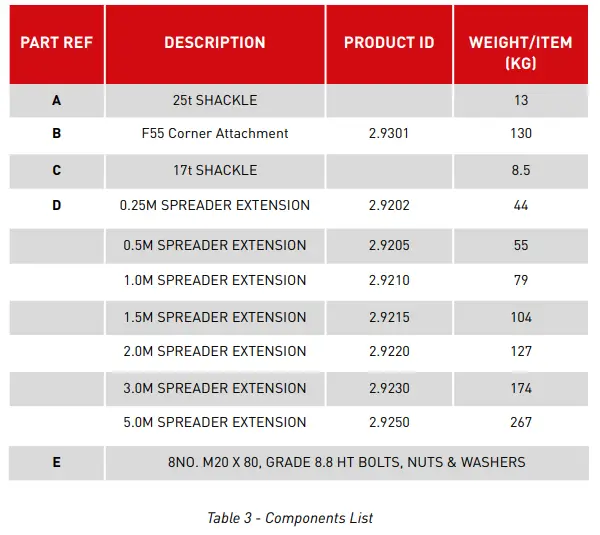Click the PRODUCT ID column header
Image resolution: width=600 pixels, height=535 pixels.
click(389, 43)
